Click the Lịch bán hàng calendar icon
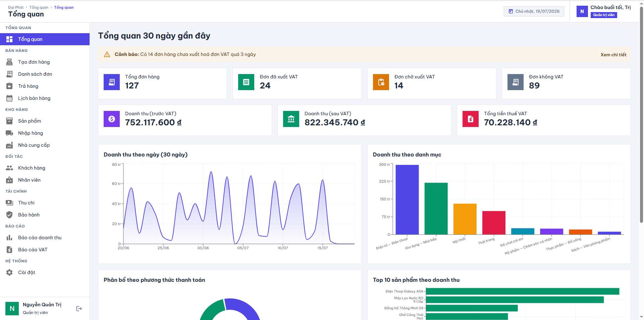644x320 pixels. pos(9,98)
